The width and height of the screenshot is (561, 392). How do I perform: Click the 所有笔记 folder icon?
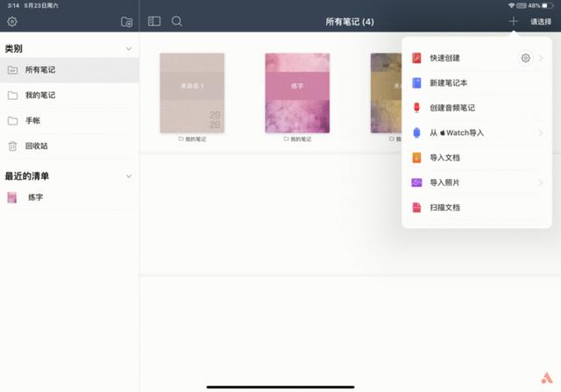tap(12, 70)
